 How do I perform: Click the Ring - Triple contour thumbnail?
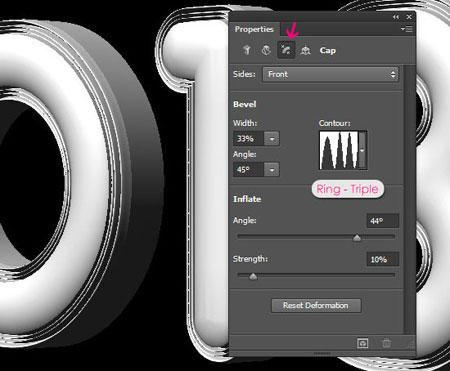pos(339,150)
